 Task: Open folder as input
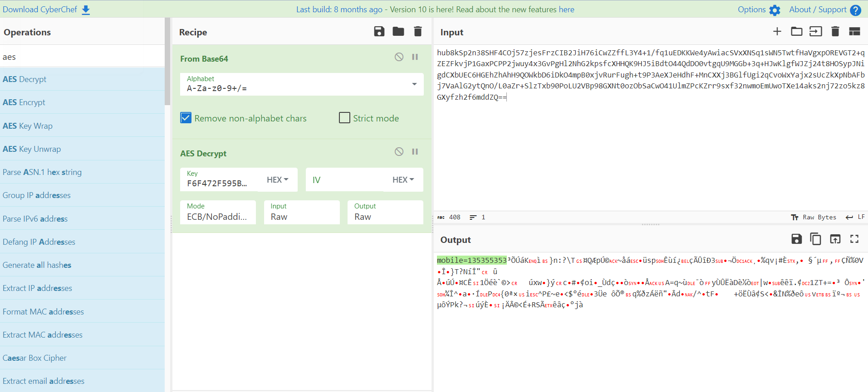[x=796, y=31]
